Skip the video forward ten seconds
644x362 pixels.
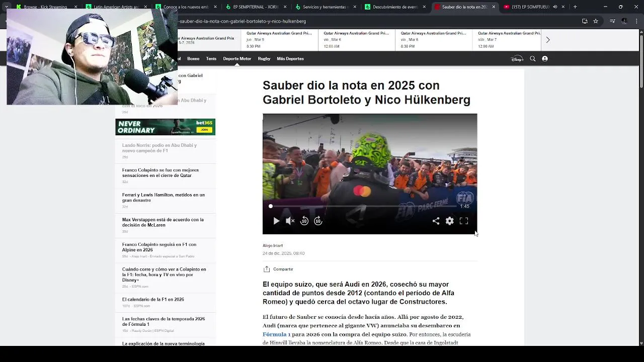(x=318, y=221)
